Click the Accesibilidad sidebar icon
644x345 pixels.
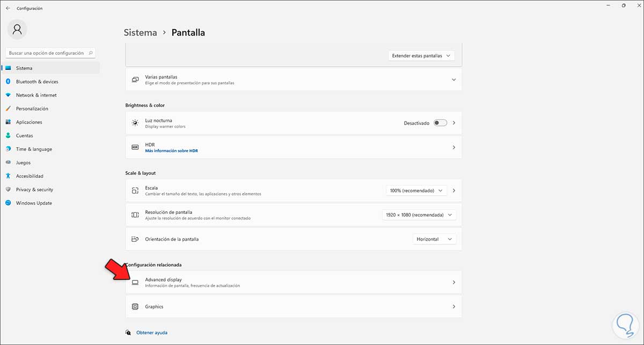pyautogui.click(x=8, y=176)
